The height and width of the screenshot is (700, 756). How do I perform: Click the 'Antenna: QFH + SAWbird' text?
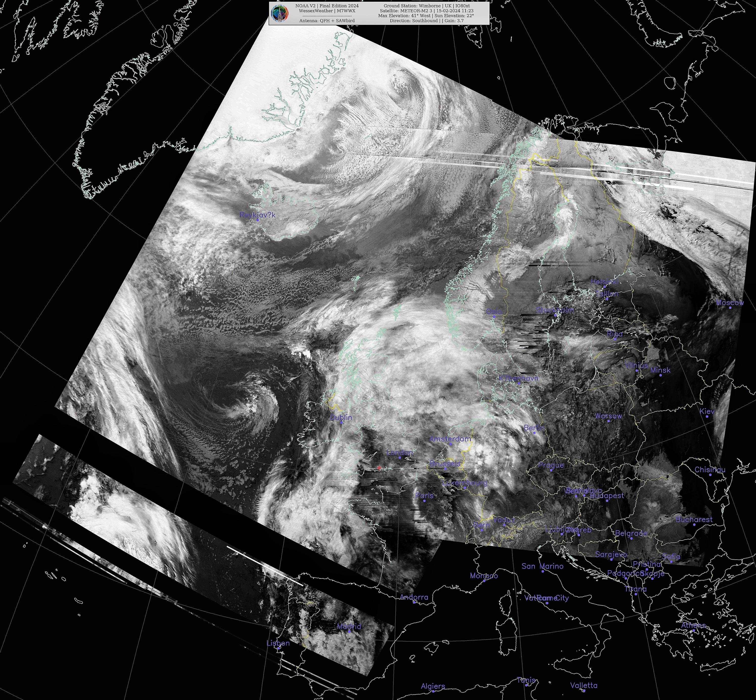click(327, 21)
